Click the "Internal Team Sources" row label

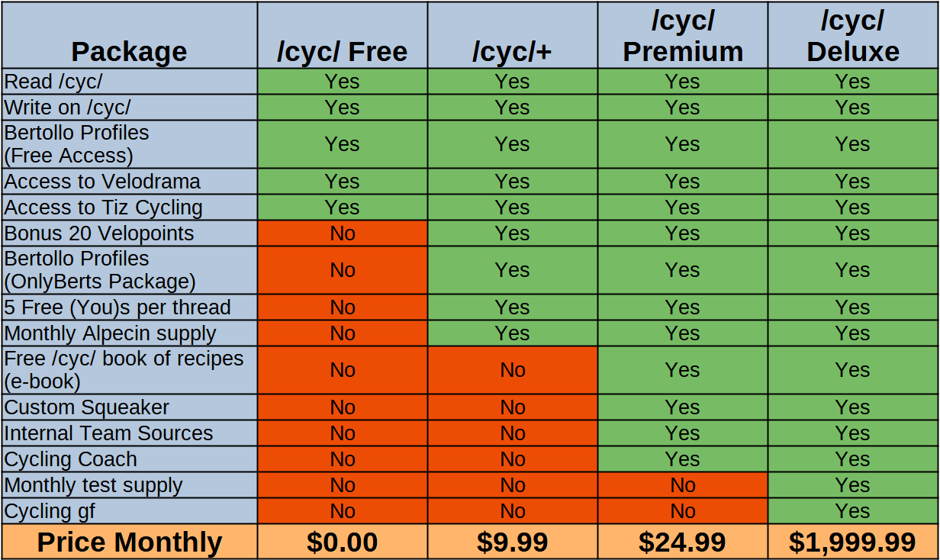108,433
